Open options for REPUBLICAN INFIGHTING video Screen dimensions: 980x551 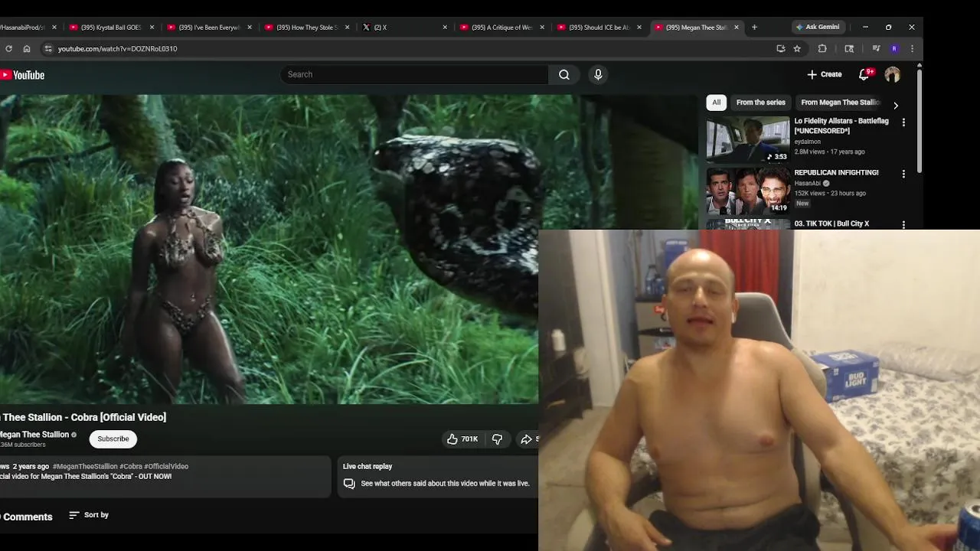tap(903, 174)
